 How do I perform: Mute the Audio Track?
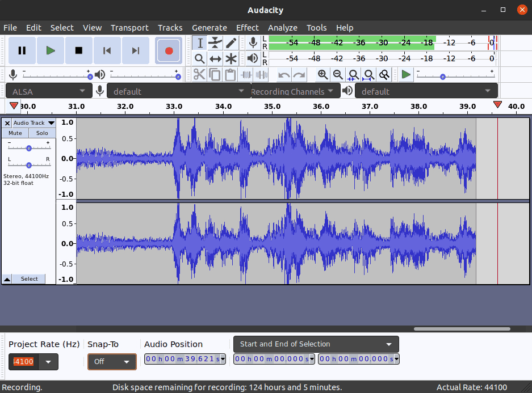(15, 133)
